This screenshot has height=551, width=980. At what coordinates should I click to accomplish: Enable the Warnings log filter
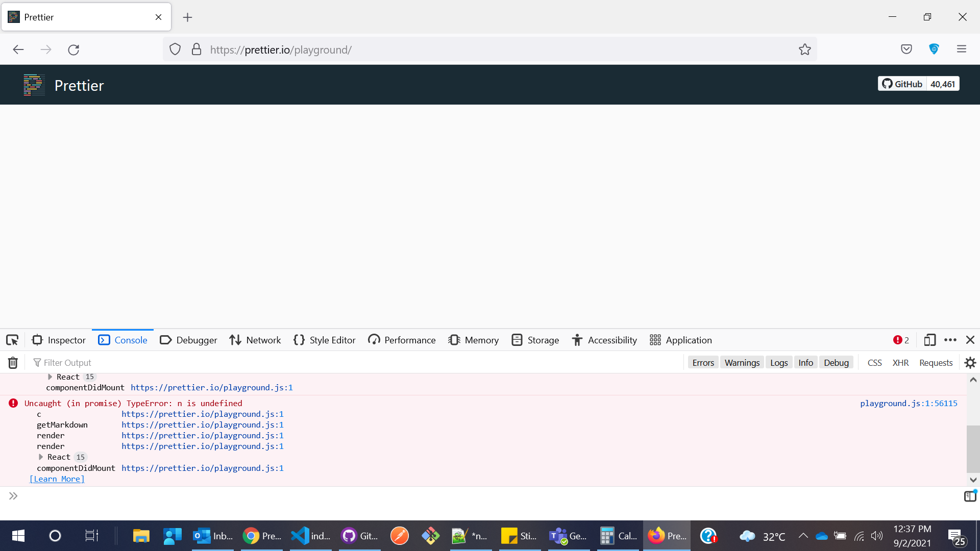pos(742,362)
